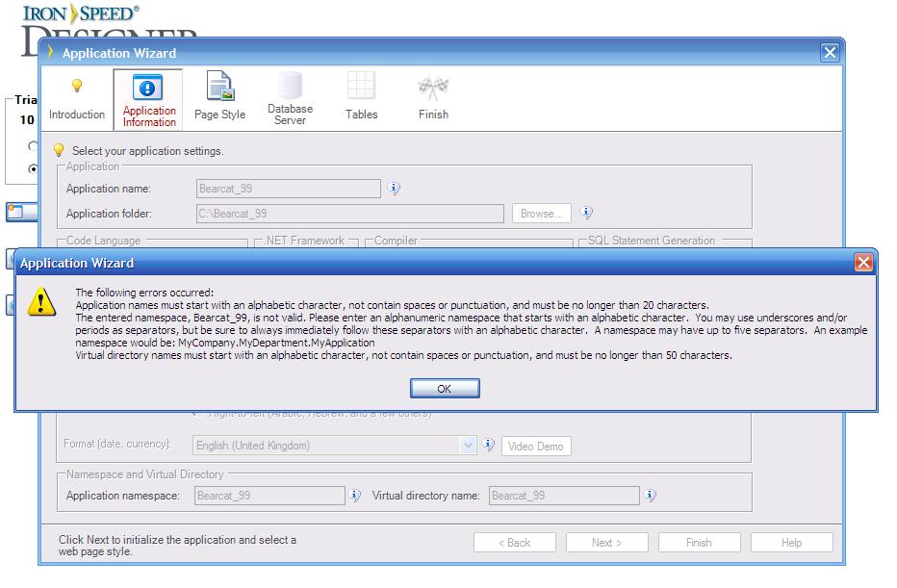Viewport: 897px width, 588px height.
Task: Open the Introduction wizard step
Action: (x=77, y=99)
